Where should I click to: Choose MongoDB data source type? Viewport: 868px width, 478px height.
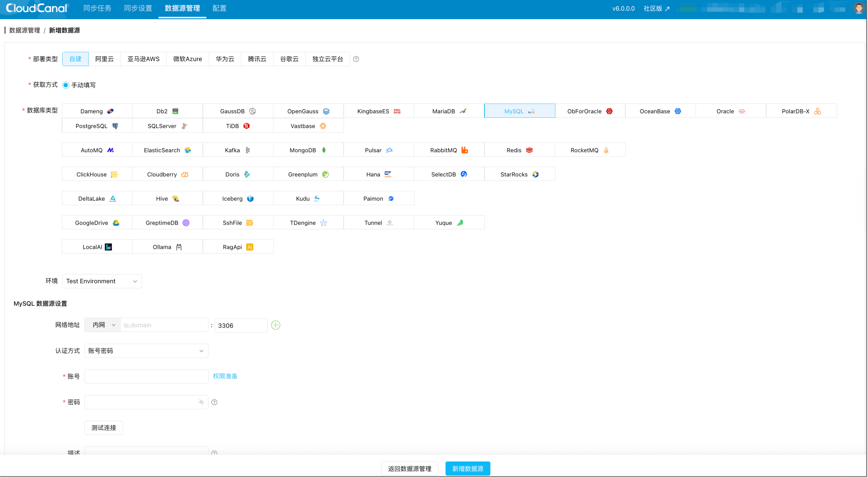[308, 150]
